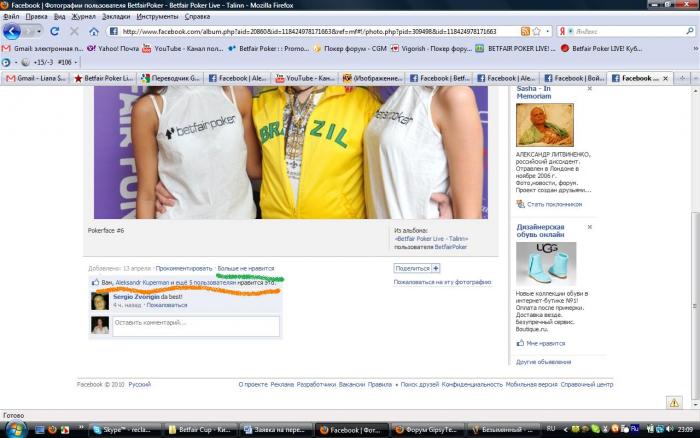
Task: Open the Вид menu
Action: [x=59, y=17]
